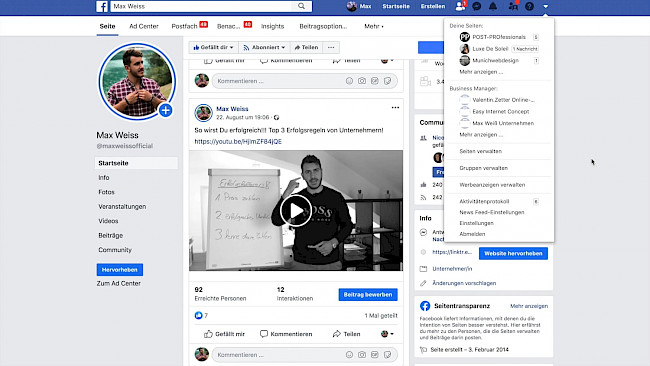Click the like reaction icon showing 7
The height and width of the screenshot is (366, 650).
(199, 315)
